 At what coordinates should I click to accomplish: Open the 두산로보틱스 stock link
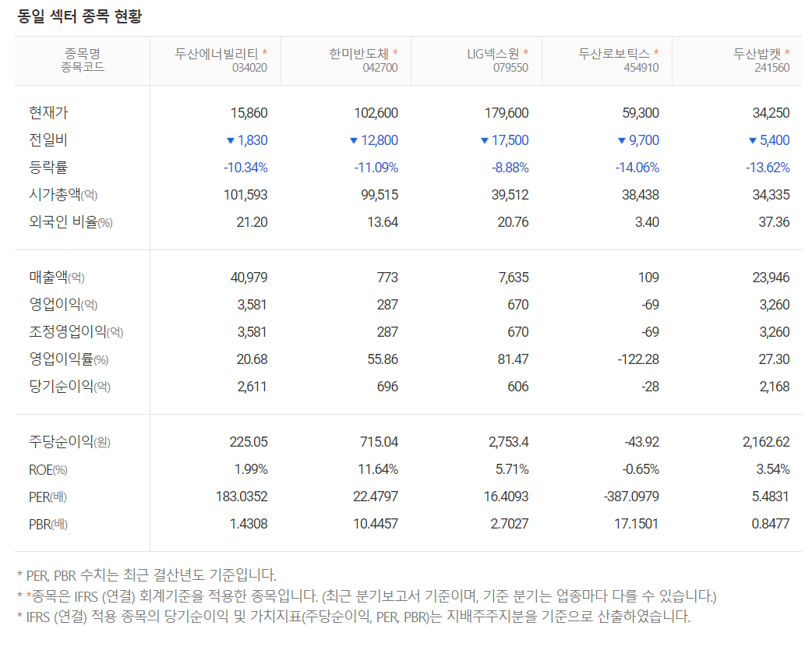(x=613, y=54)
